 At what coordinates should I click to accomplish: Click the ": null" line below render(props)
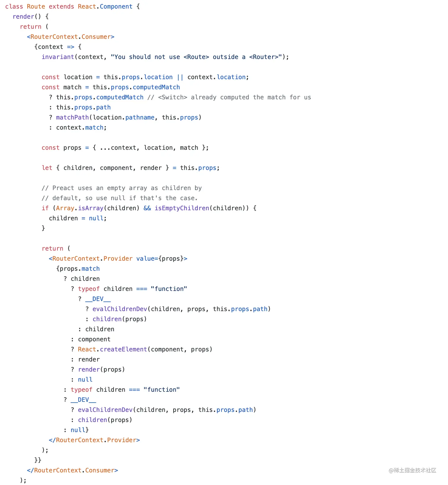point(81,380)
